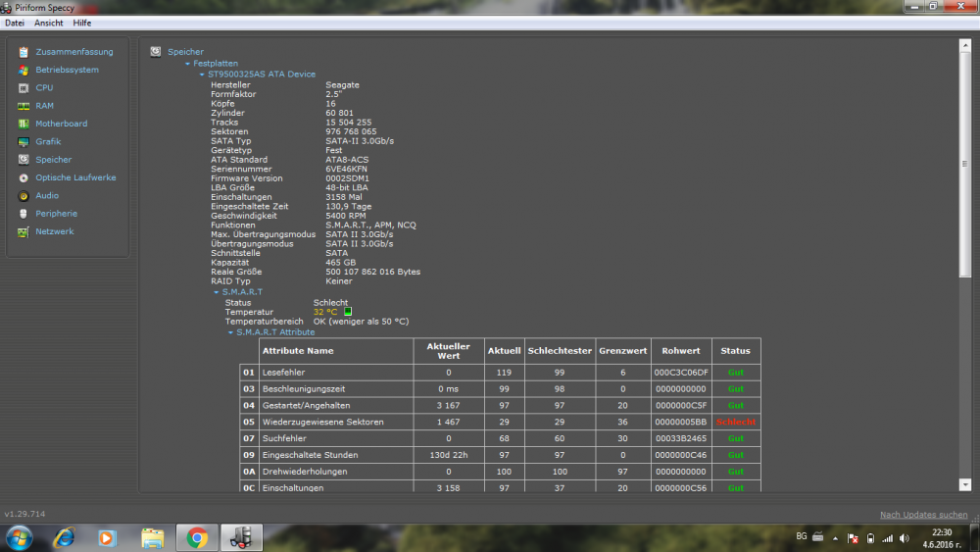Click the Drehwiederholungen attribute name
The height and width of the screenshot is (552, 980).
pyautogui.click(x=305, y=472)
